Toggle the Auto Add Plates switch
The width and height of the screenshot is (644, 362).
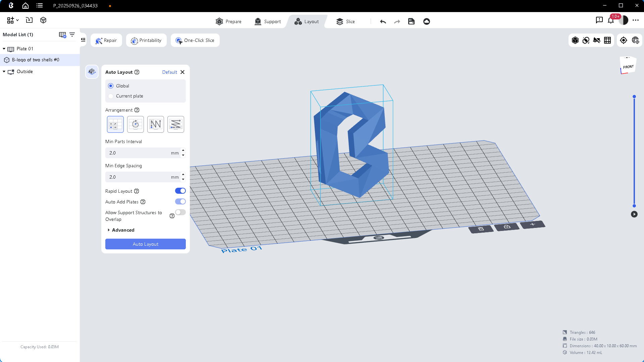click(180, 201)
